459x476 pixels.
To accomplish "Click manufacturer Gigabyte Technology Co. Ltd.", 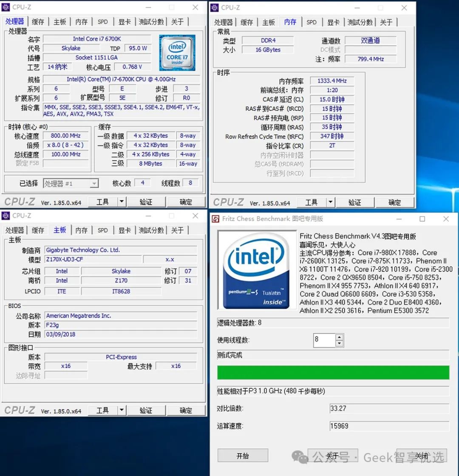I will [121, 250].
